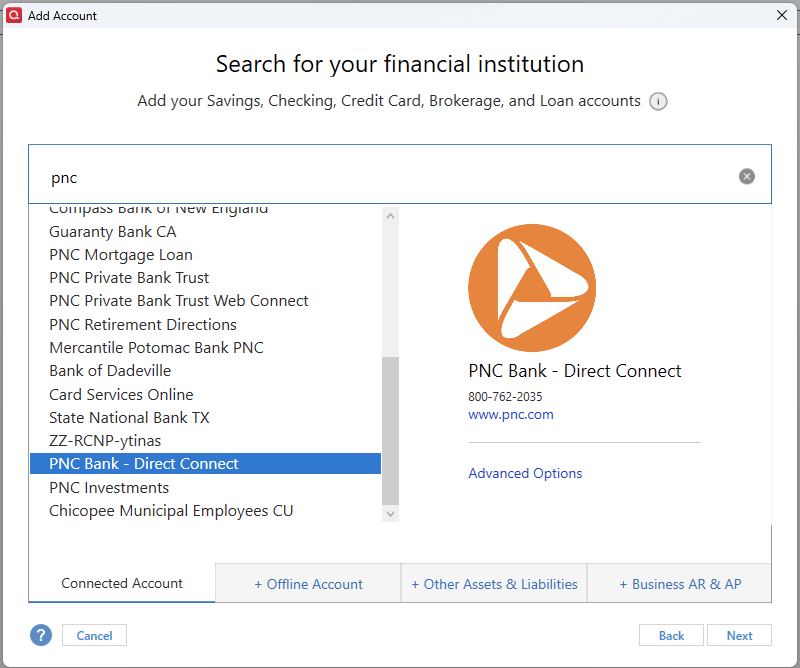
Task: Click the orange PNC Bank logo
Action: click(x=532, y=288)
